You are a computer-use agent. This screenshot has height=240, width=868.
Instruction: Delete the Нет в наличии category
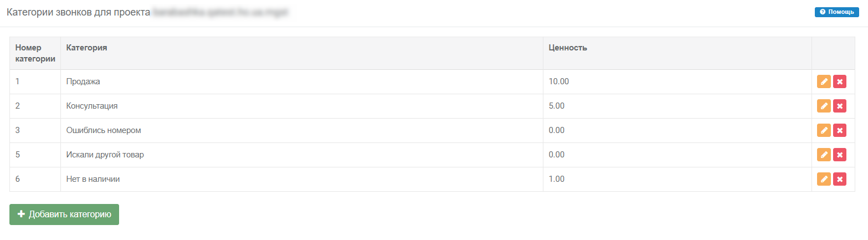(x=840, y=180)
